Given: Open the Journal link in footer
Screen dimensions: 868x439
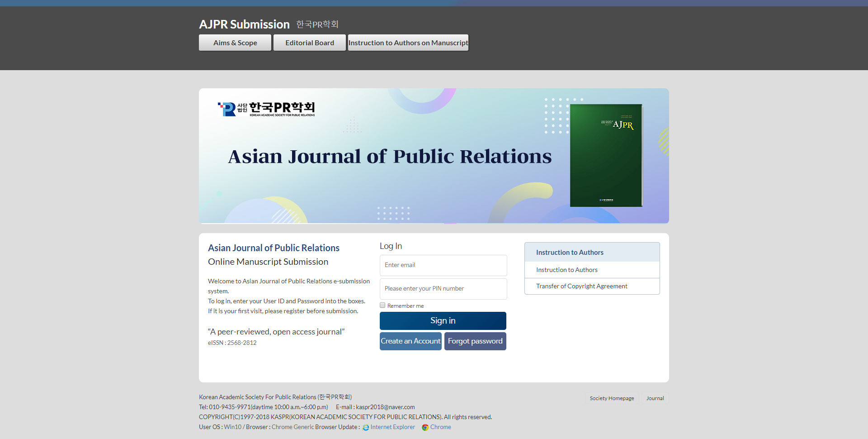Looking at the screenshot, I should click(655, 398).
